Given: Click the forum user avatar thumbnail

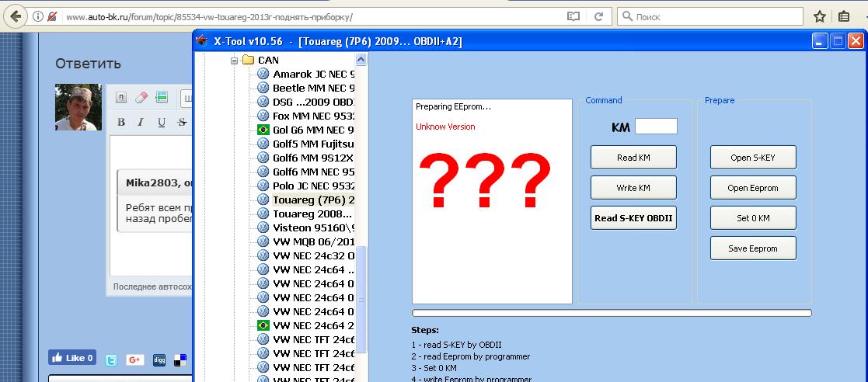Looking at the screenshot, I should (78, 107).
